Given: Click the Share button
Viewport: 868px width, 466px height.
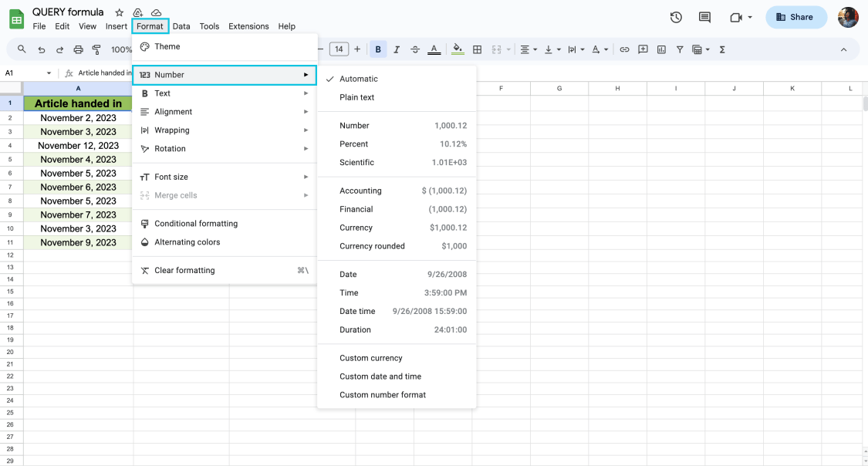Looking at the screenshot, I should (x=796, y=17).
